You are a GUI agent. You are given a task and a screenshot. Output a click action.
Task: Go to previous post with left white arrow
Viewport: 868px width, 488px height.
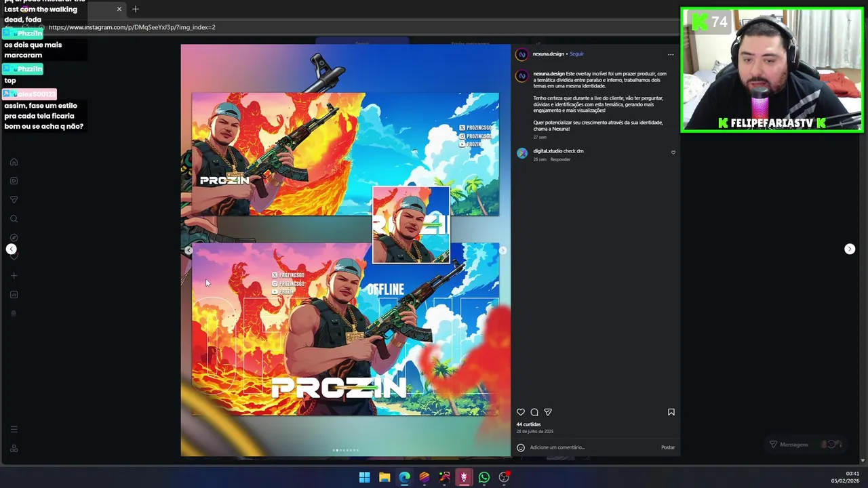pyautogui.click(x=11, y=249)
